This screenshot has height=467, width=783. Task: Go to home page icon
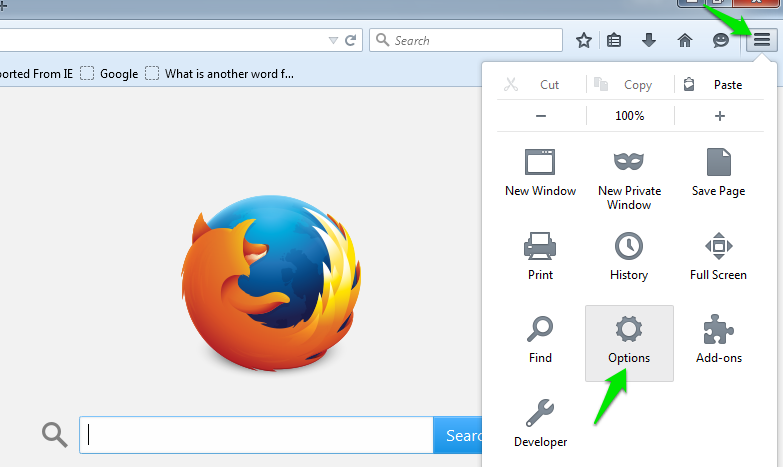click(x=685, y=40)
